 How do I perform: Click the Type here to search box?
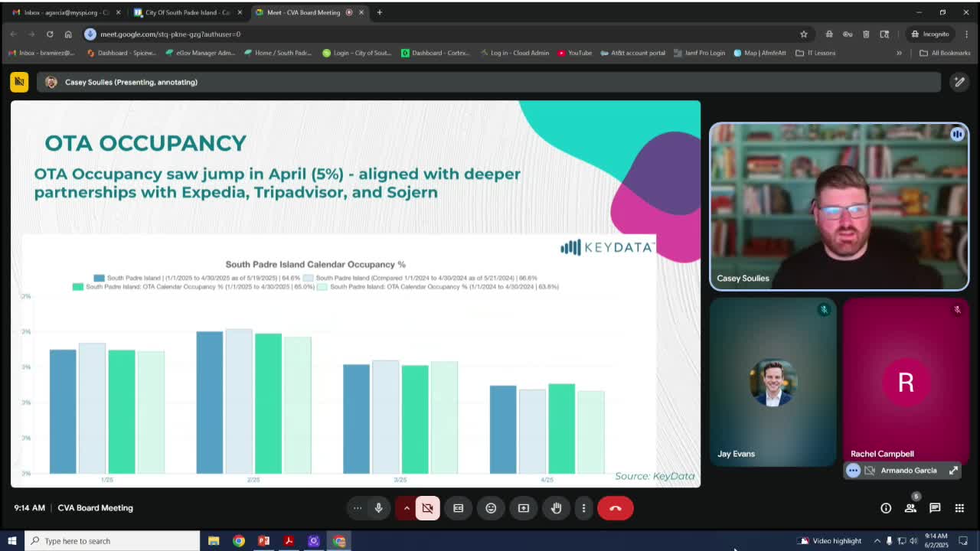[113, 541]
